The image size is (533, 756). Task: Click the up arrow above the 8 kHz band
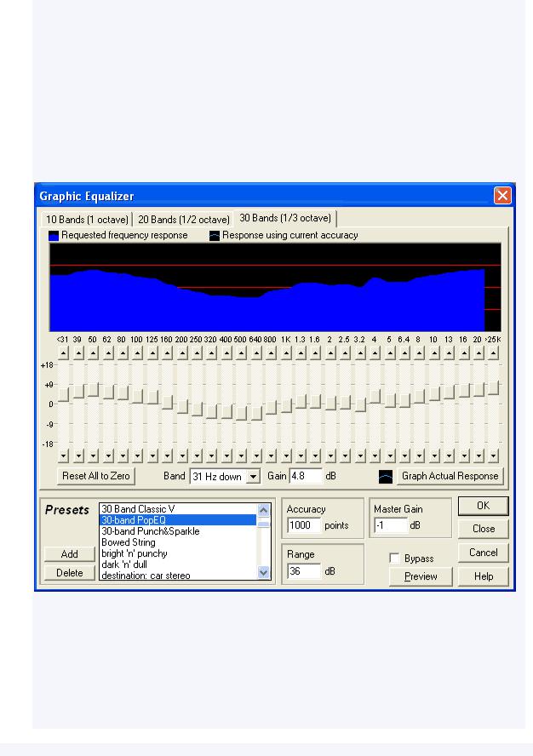[x=419, y=353]
